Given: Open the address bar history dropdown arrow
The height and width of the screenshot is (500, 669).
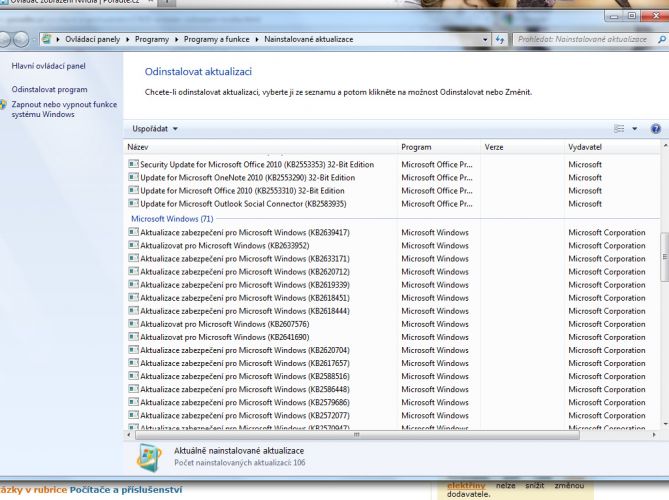Looking at the screenshot, I should point(485,40).
